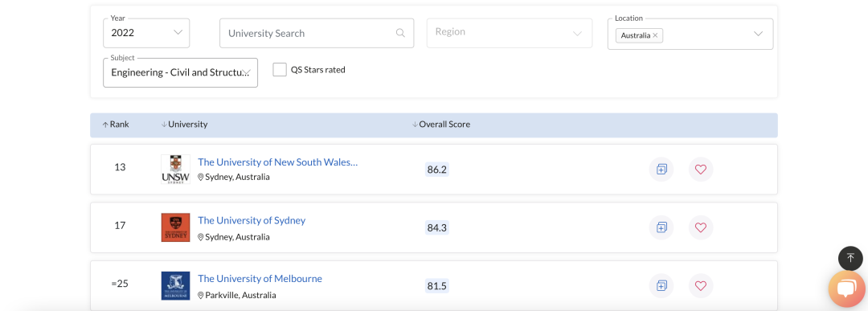Add University of Sydney to compare

tap(661, 227)
